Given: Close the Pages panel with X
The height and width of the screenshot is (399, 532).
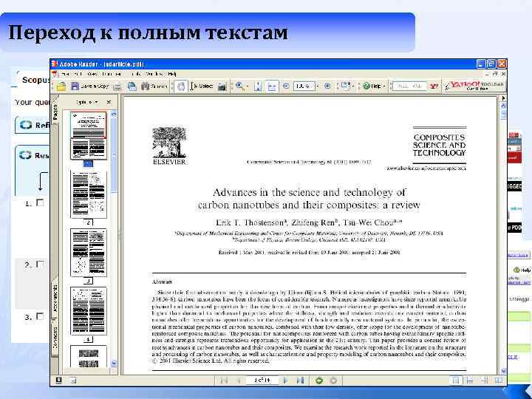Looking at the screenshot, I should (x=109, y=102).
